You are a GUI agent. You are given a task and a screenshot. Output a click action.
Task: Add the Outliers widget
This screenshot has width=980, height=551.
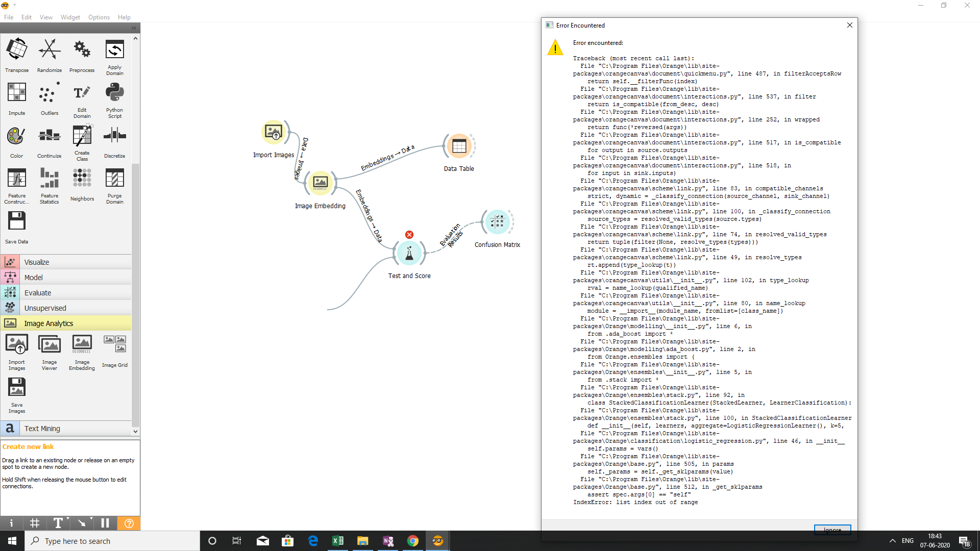coord(48,97)
